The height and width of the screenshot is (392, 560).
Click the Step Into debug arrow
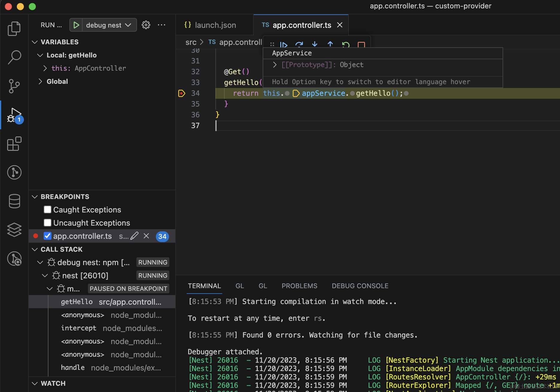[315, 45]
